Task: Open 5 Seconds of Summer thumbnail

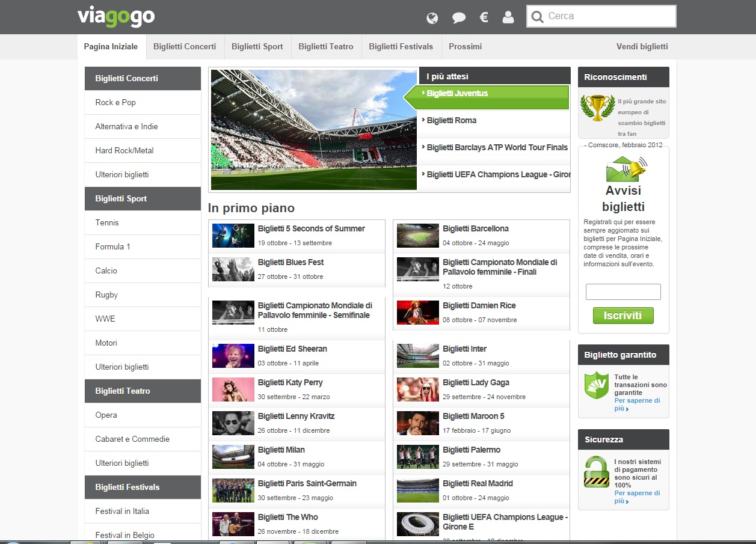Action: click(233, 236)
